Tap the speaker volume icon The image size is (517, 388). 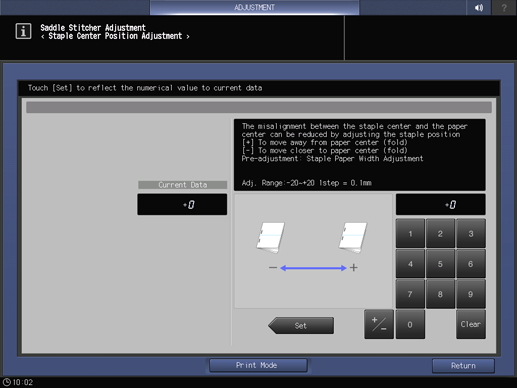click(479, 7)
